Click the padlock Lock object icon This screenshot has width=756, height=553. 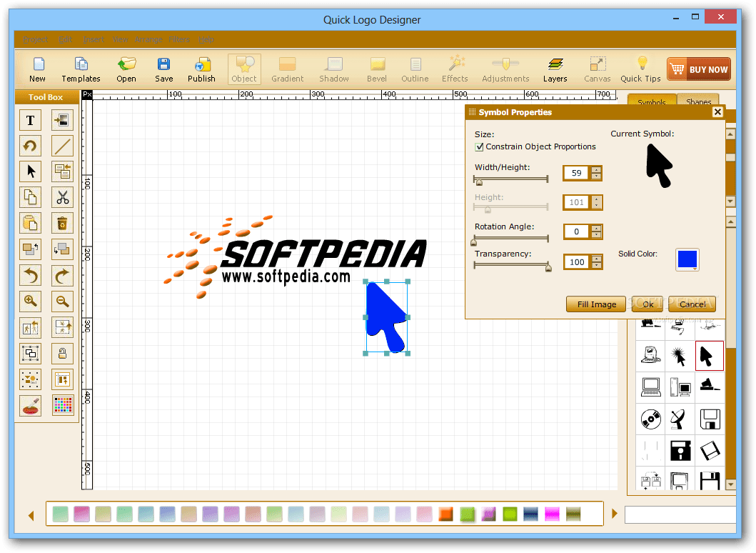point(63,354)
